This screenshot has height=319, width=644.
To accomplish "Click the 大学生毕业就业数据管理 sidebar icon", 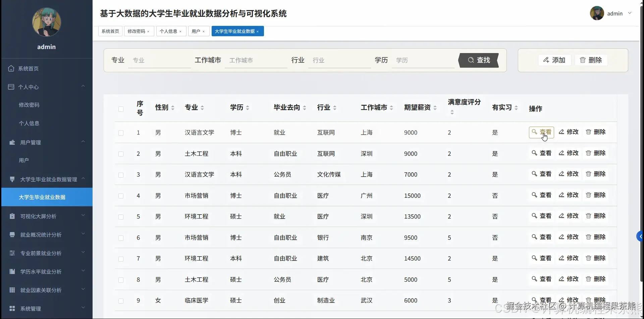I will (x=12, y=179).
